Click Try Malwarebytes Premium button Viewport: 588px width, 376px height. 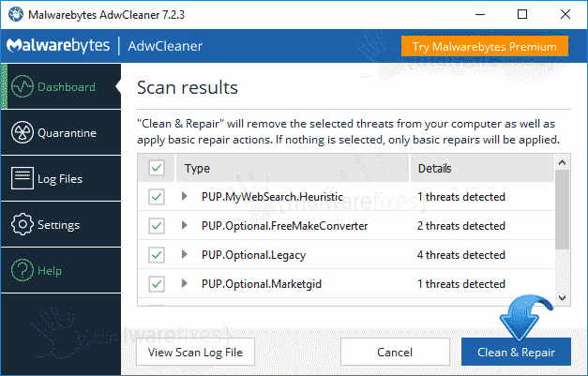pyautogui.click(x=485, y=46)
